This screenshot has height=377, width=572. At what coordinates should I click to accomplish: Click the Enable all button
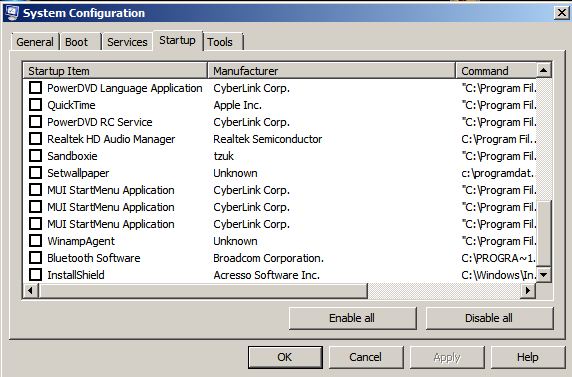point(352,318)
